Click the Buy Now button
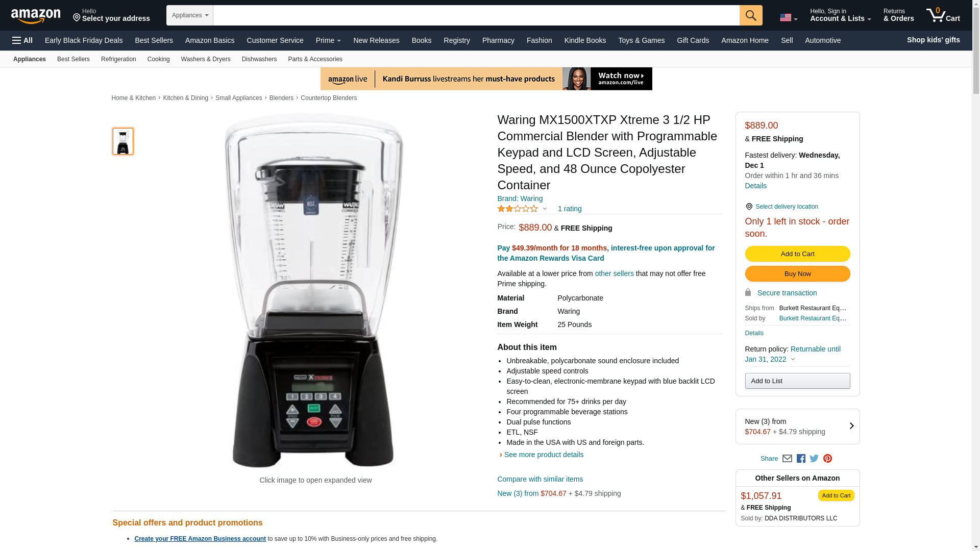The image size is (980, 551). (797, 274)
